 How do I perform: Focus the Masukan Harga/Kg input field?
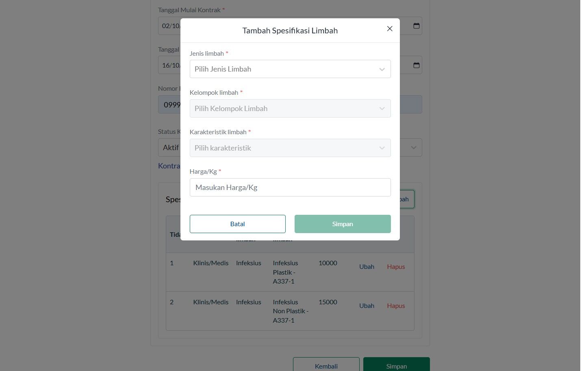click(290, 188)
